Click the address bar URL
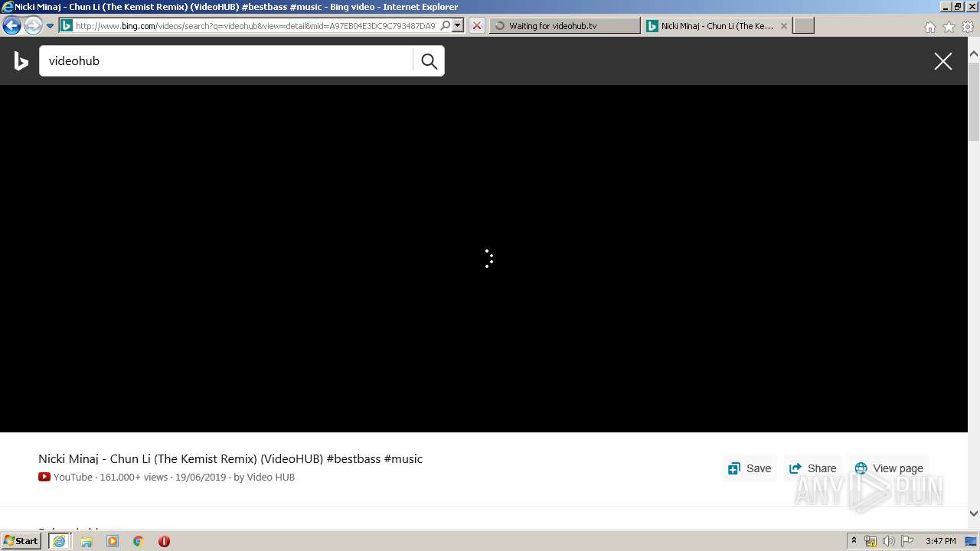 256,25
